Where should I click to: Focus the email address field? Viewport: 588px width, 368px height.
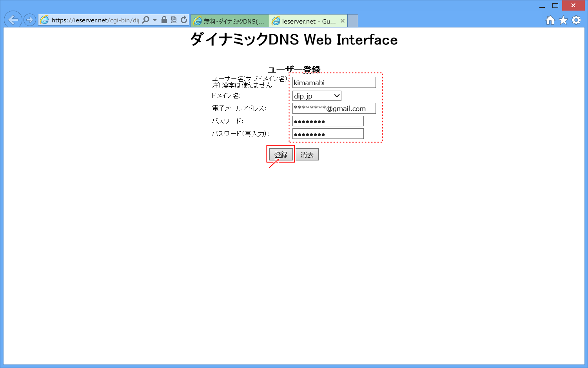click(334, 108)
